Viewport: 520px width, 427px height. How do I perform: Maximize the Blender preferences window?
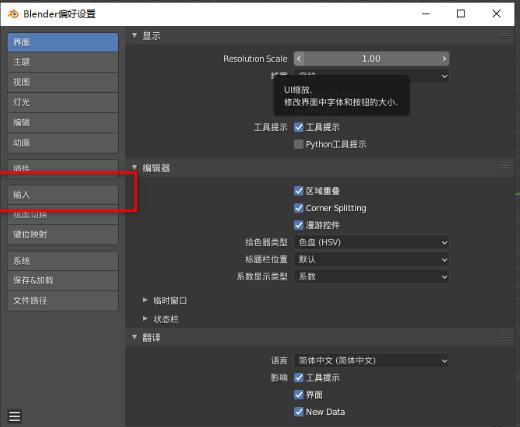click(461, 14)
